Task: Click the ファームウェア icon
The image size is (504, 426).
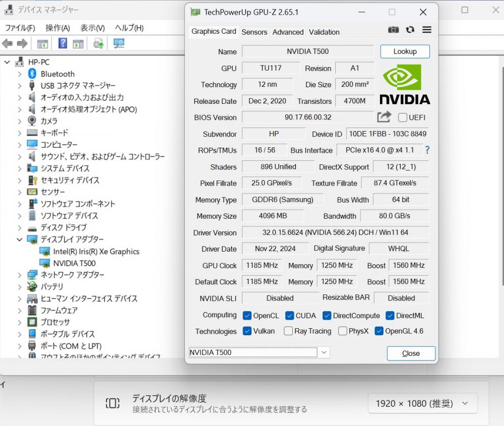Action: [x=32, y=310]
